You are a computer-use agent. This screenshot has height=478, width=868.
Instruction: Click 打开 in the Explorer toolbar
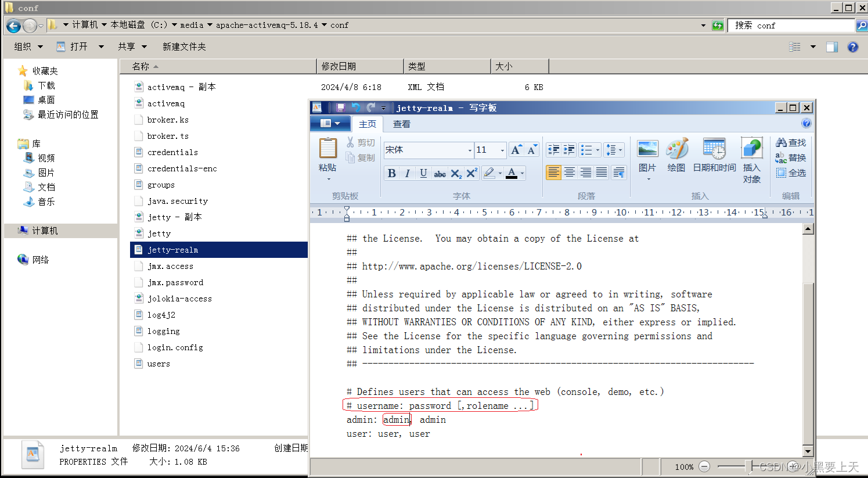(x=79, y=47)
